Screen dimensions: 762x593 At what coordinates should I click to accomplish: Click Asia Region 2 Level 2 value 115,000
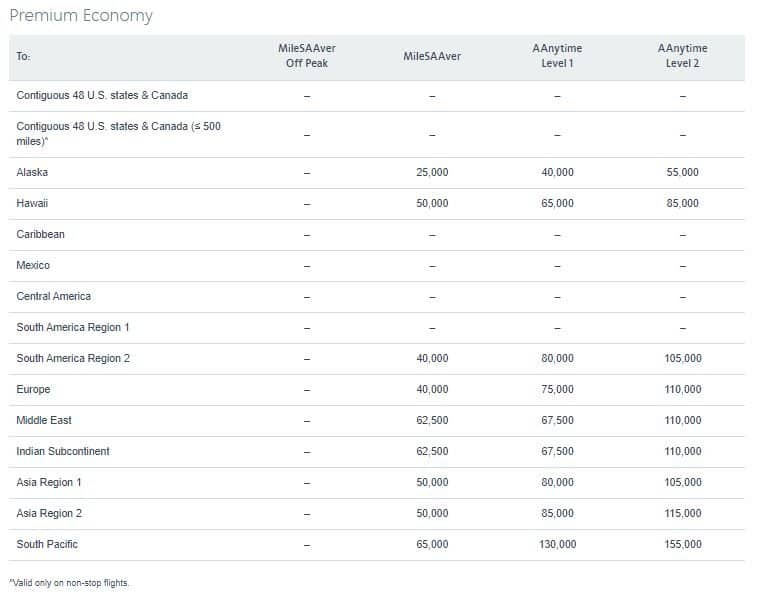[x=683, y=514]
